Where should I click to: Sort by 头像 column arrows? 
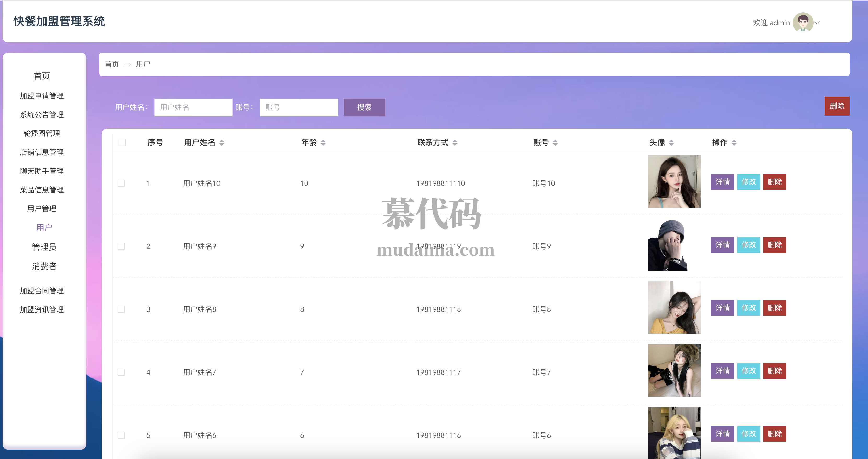[671, 142]
